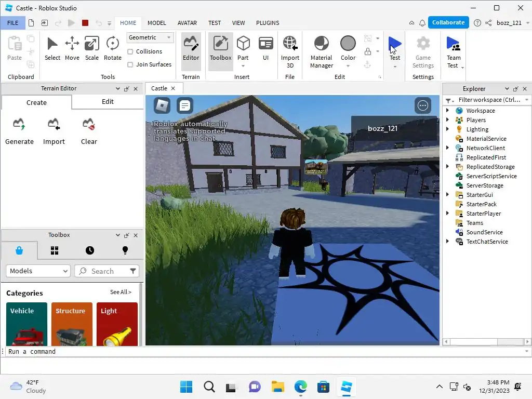
Task: Open the FILE menu
Action: click(x=12, y=23)
